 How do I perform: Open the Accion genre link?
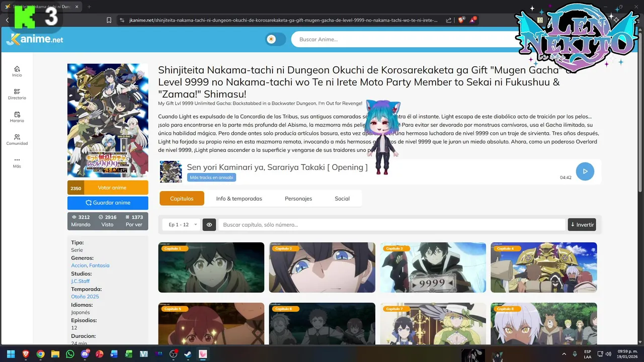pyautogui.click(x=79, y=265)
